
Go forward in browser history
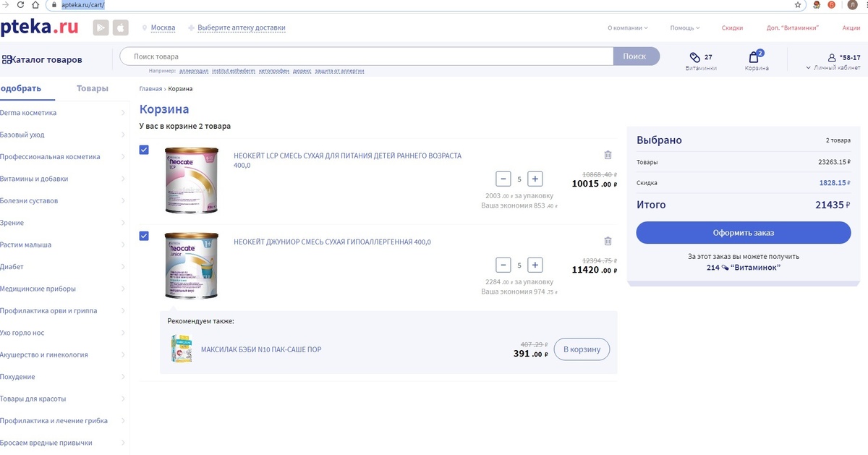point(6,4)
